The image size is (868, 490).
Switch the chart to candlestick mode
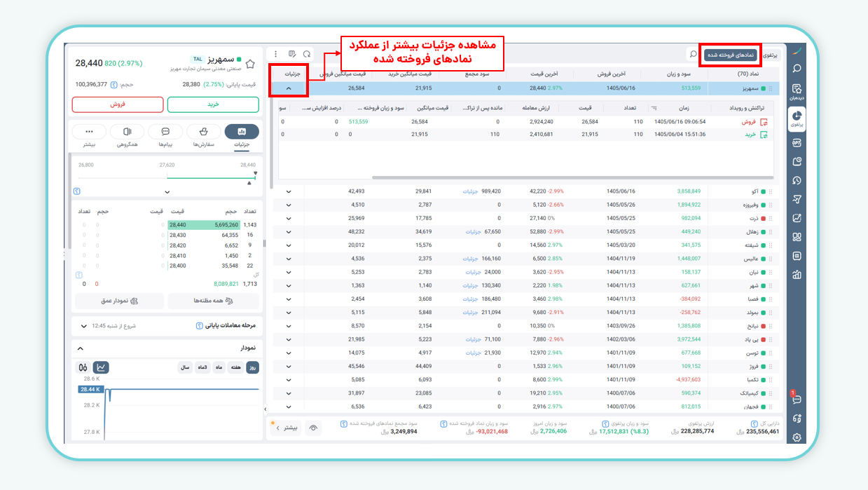(x=83, y=367)
